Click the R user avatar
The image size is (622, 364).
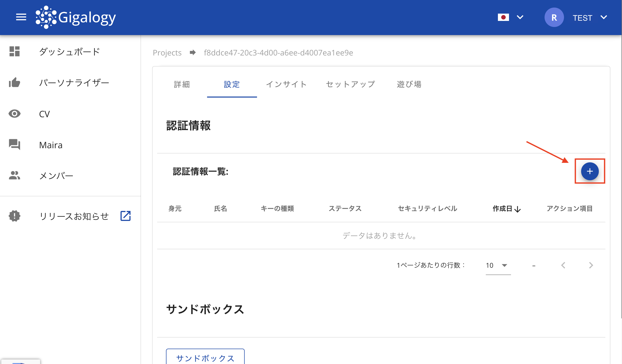click(554, 17)
